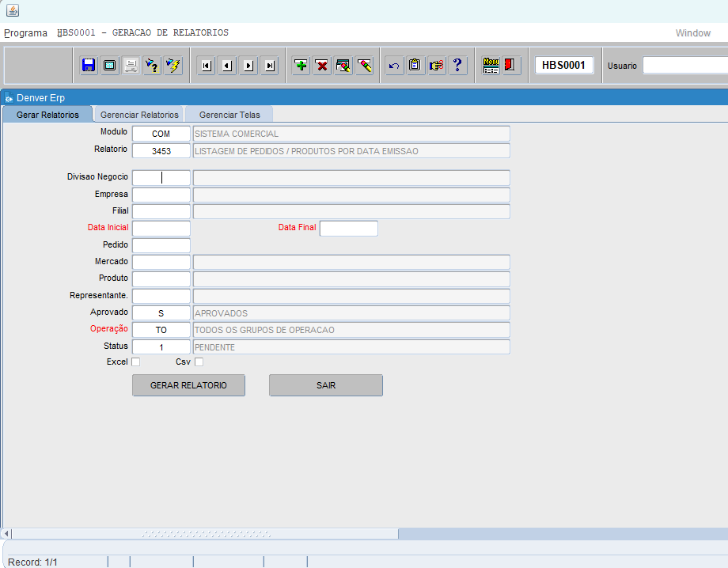Open the Window menu
728x568 pixels.
coord(692,33)
